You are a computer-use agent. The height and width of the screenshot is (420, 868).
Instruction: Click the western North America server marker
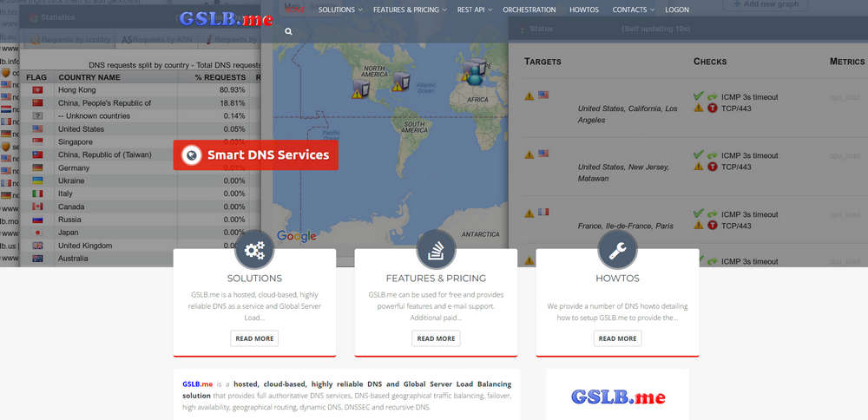(x=361, y=89)
